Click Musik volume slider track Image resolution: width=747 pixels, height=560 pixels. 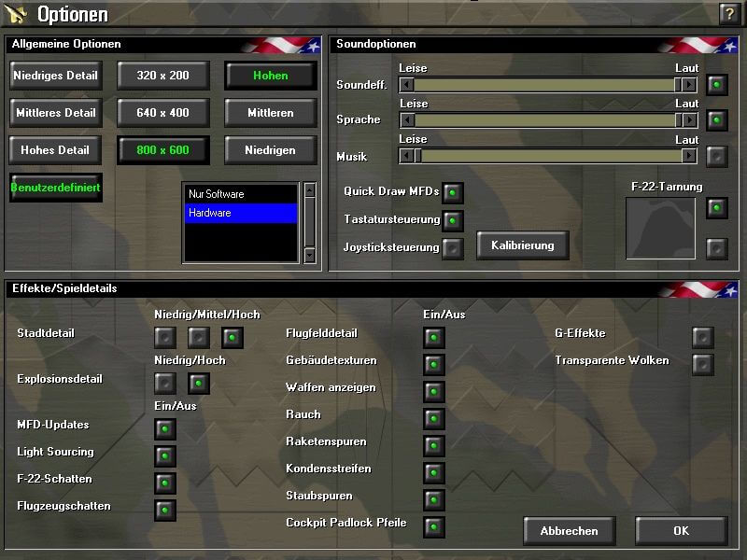[552, 156]
